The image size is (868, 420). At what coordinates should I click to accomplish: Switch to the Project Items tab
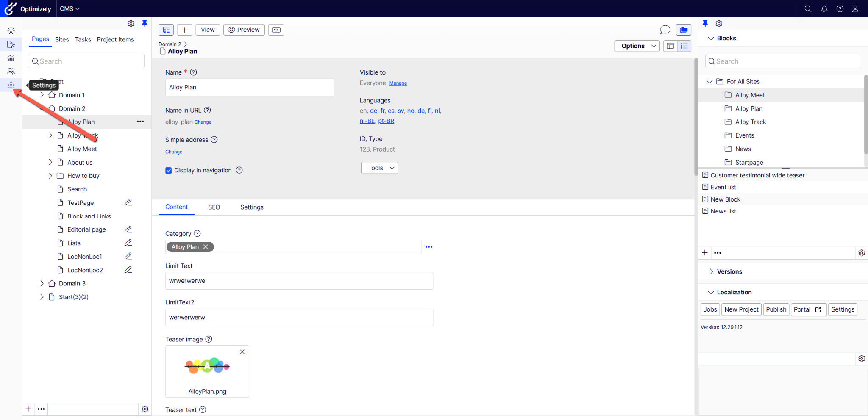(115, 39)
